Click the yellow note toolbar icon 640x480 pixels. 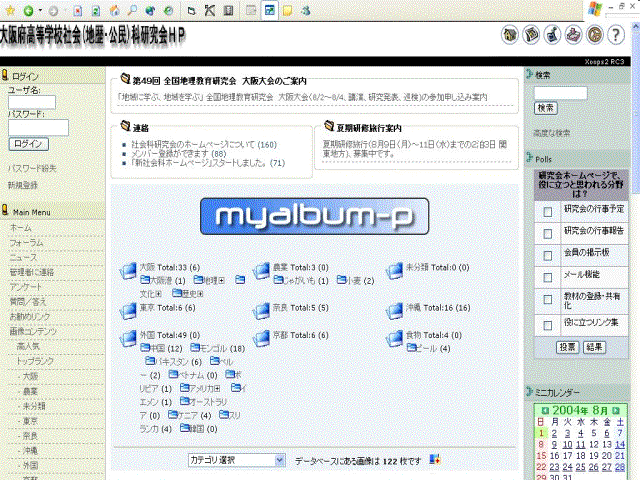click(288, 11)
